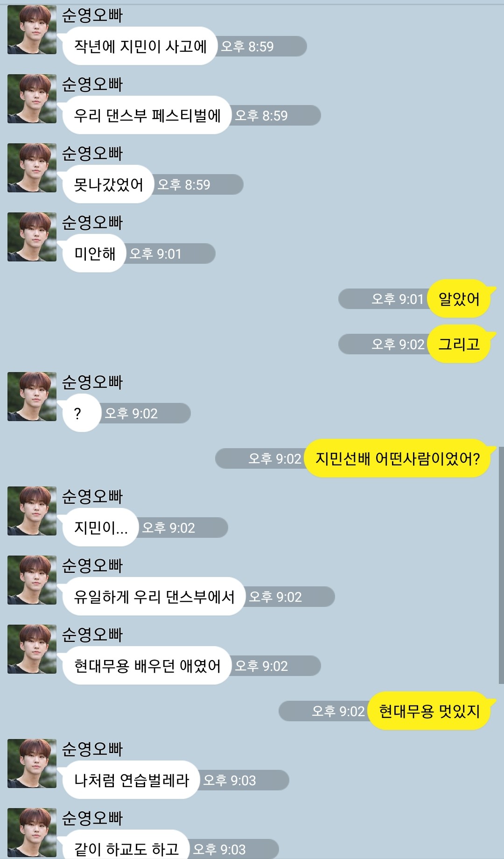Select the '못나갔었어' message bubble

[x=108, y=184]
